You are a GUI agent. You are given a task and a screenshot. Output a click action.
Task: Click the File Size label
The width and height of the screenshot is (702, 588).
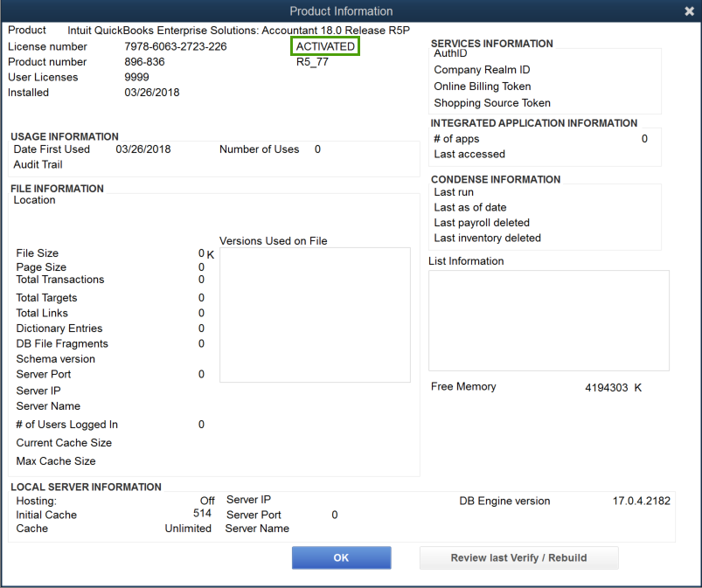[38, 252]
